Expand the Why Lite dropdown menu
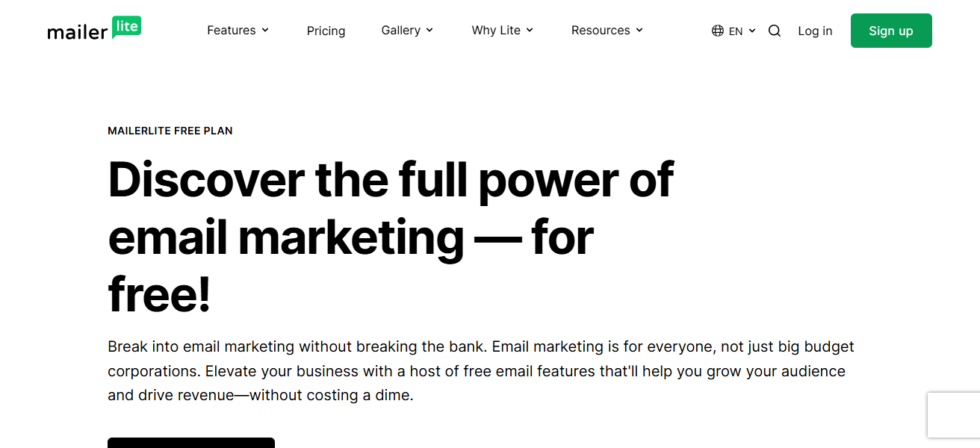The height and width of the screenshot is (448, 980). pyautogui.click(x=502, y=30)
